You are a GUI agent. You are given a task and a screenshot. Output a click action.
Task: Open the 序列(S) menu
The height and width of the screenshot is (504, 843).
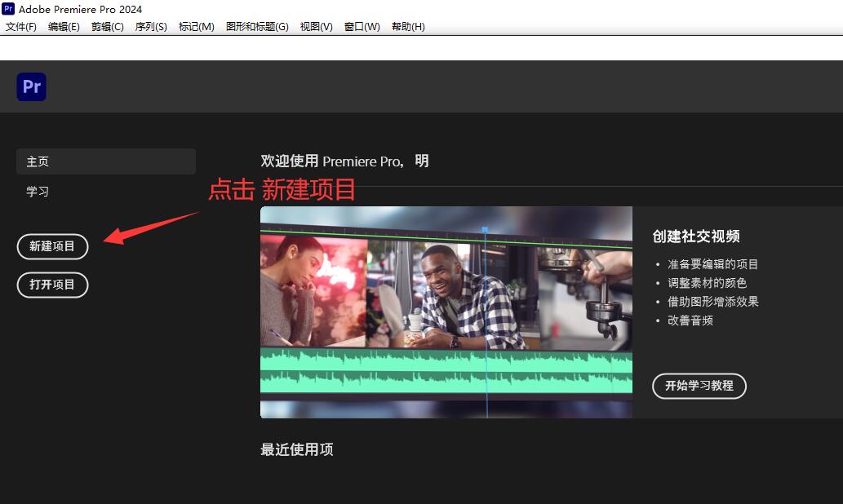tap(151, 26)
